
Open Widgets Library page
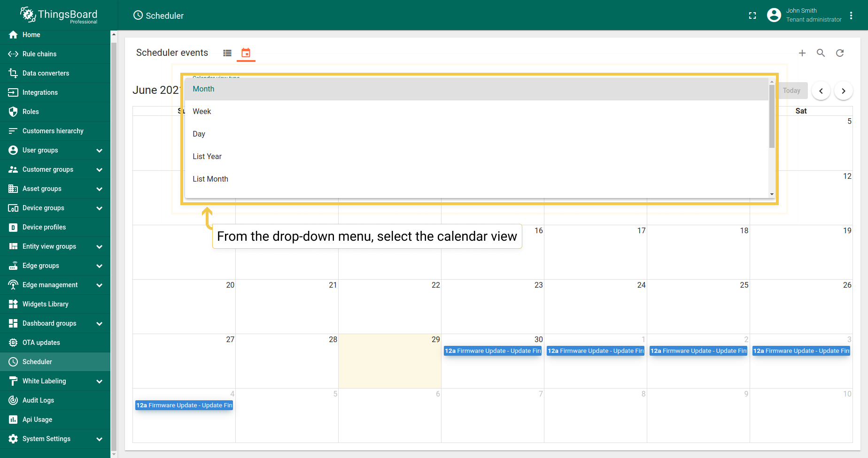coord(55,304)
